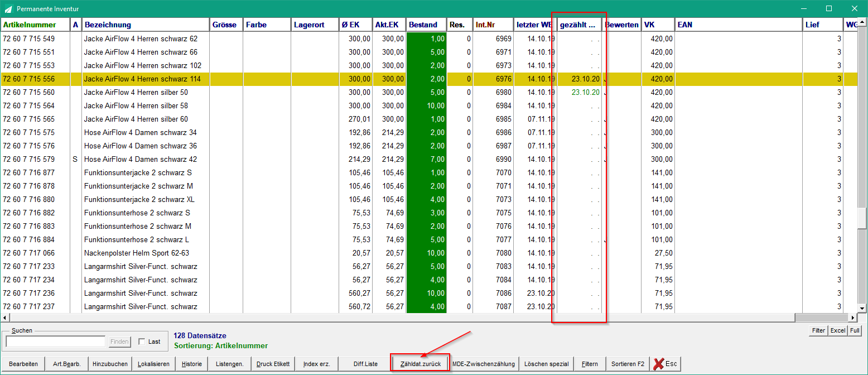Select row Hose AirFlow 4 Damen schwarz 42
Viewport: 868px width, 375px height.
[429, 159]
